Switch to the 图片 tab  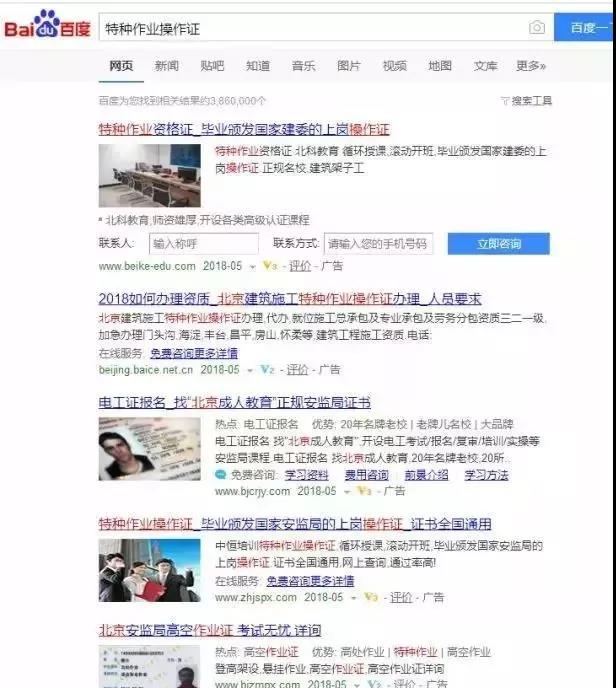pyautogui.click(x=349, y=66)
